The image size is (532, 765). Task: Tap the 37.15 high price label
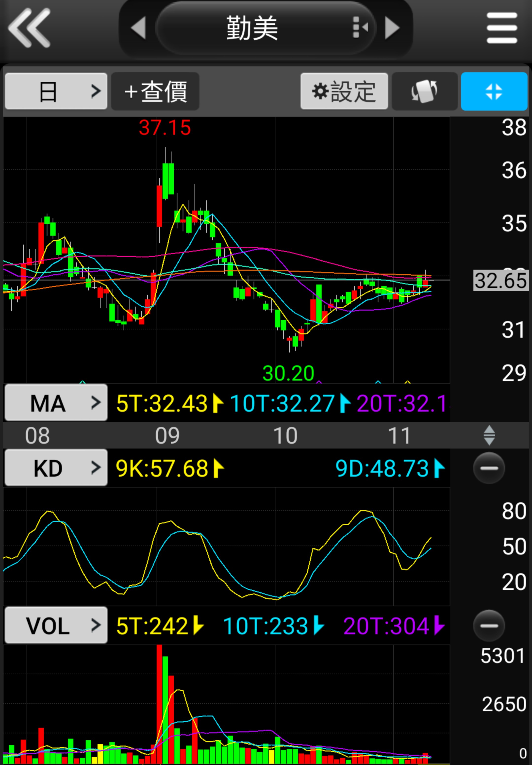(x=165, y=127)
